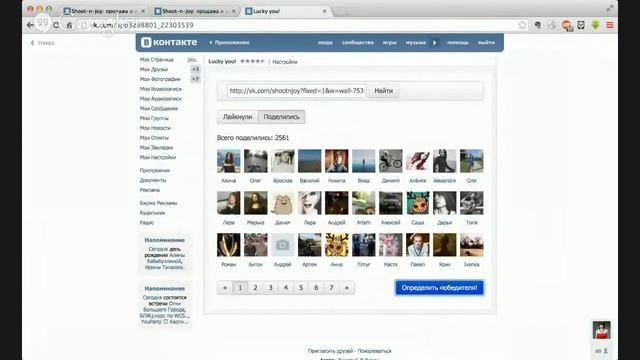Open Мои Закладки in the sidebar
The image size is (640, 360).
click(156, 148)
